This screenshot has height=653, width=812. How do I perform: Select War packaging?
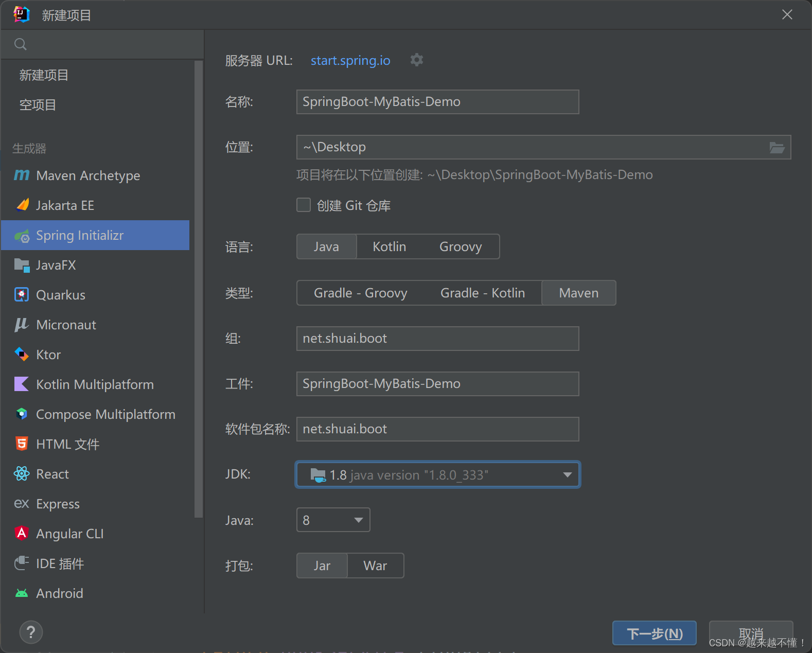point(375,566)
